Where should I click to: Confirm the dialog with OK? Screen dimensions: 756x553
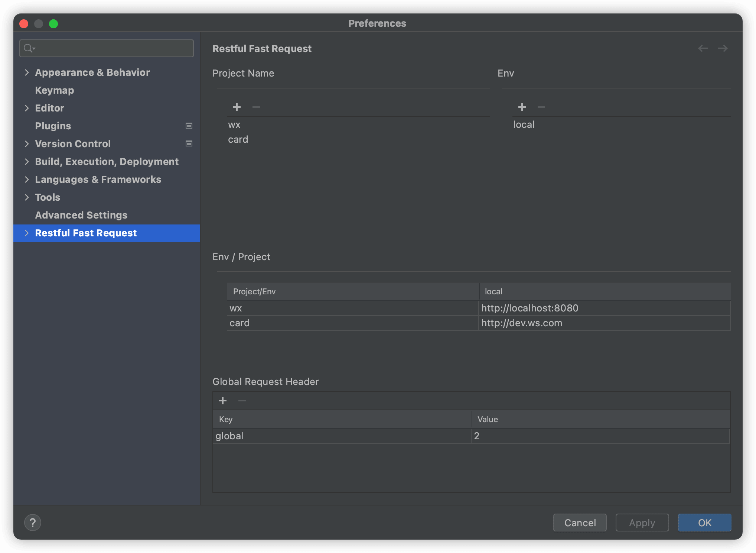pyautogui.click(x=704, y=523)
